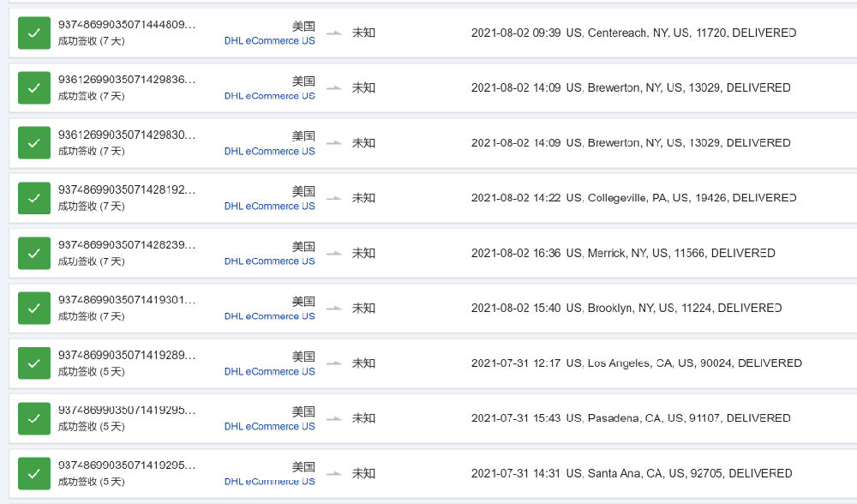Click DHL eCommerce US link in Los Angeles row
Image resolution: width=857 pixels, height=504 pixels.
pos(269,372)
